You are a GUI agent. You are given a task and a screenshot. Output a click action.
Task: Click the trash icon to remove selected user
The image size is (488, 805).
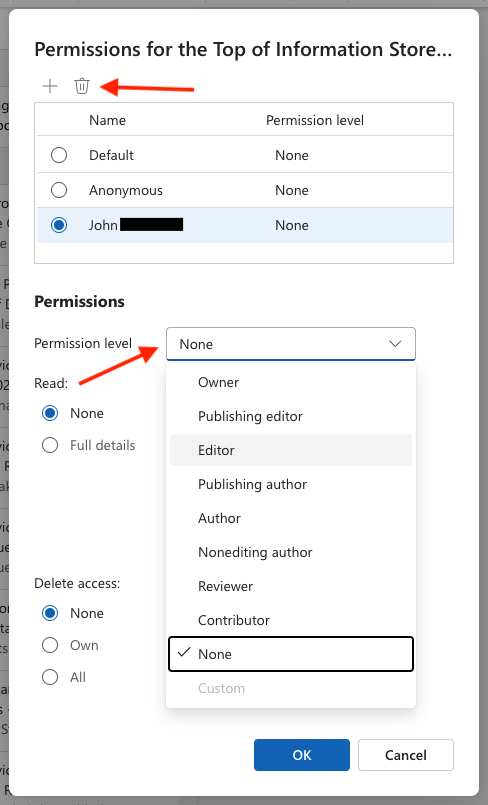(x=82, y=86)
